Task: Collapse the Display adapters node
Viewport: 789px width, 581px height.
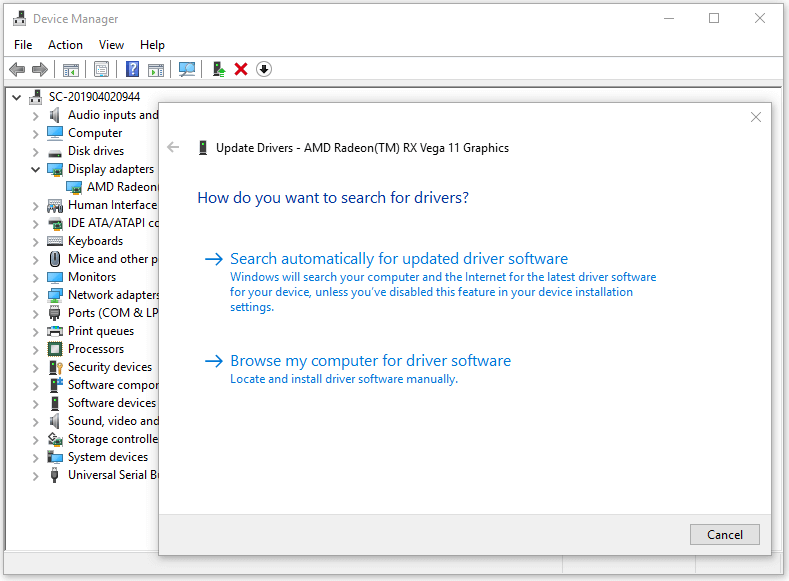Action: tap(35, 169)
